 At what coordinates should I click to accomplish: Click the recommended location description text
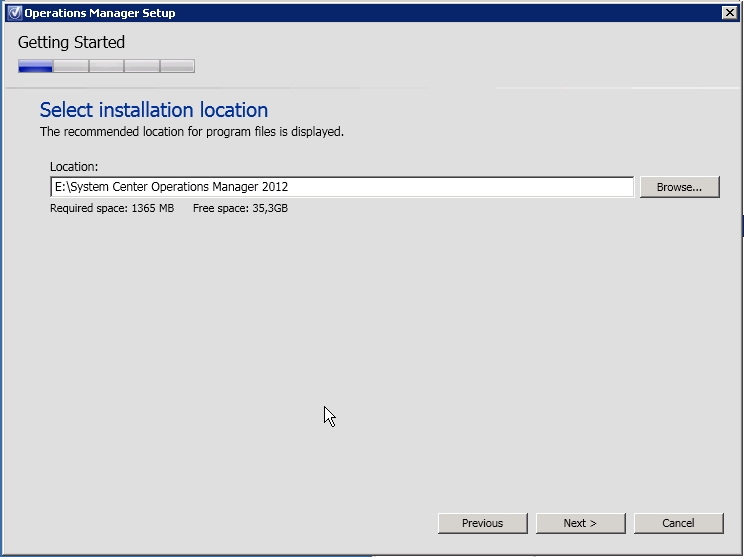(191, 132)
